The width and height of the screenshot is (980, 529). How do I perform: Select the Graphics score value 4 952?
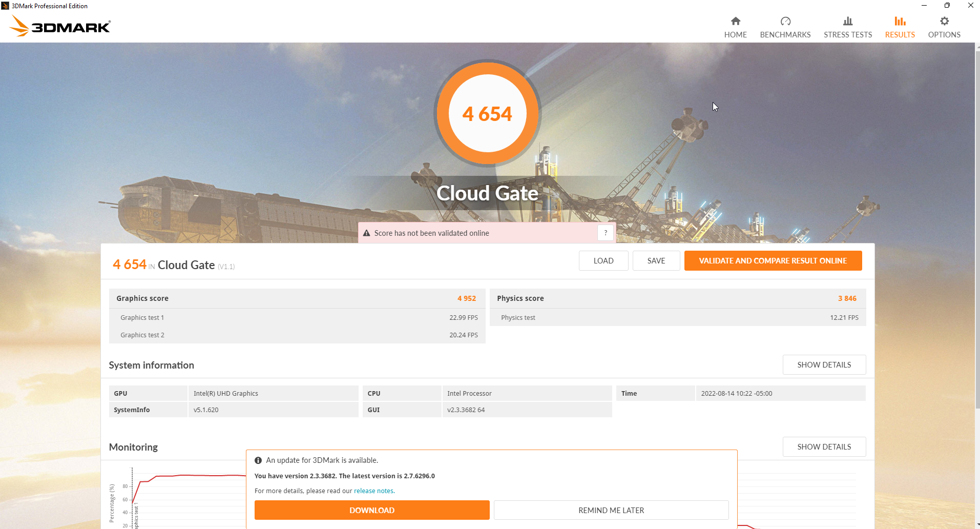[466, 298]
